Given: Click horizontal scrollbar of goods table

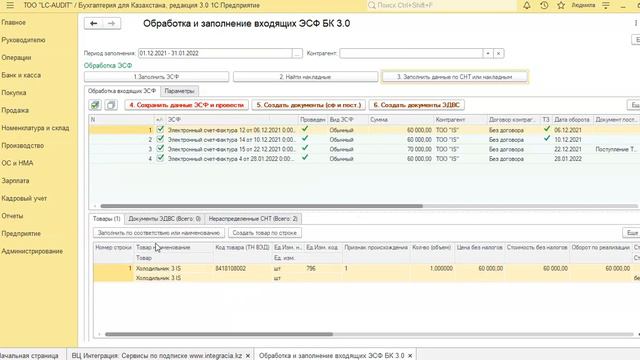Looking at the screenshot, I should click(219, 334).
